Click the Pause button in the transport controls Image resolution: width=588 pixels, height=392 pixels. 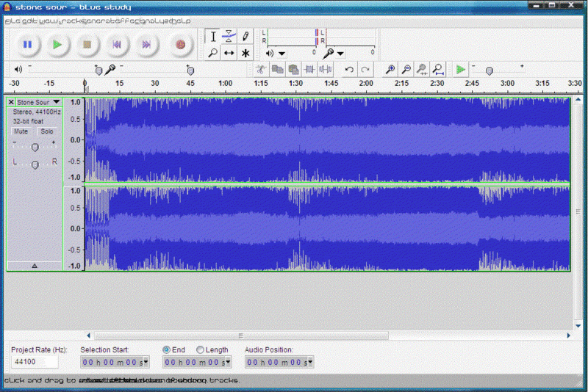pyautogui.click(x=27, y=45)
